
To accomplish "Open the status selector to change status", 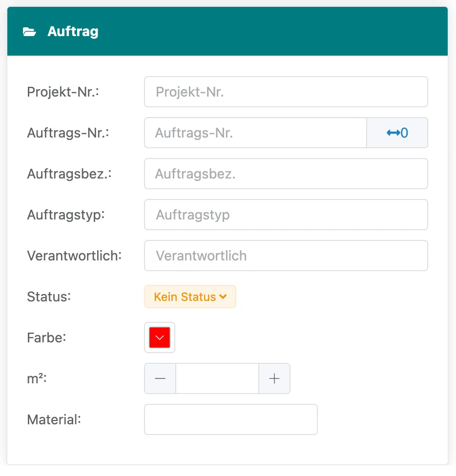I will [190, 297].
